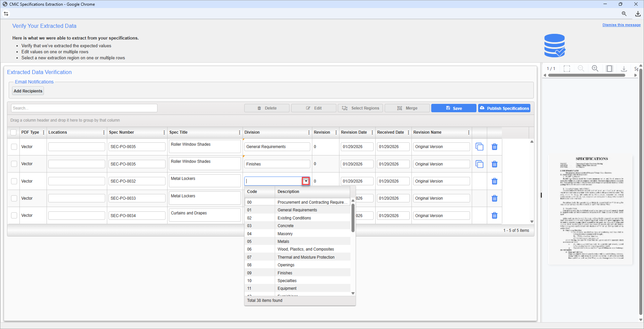Zoom out on the PDF preview
This screenshot has height=329, width=644.
[x=581, y=68]
